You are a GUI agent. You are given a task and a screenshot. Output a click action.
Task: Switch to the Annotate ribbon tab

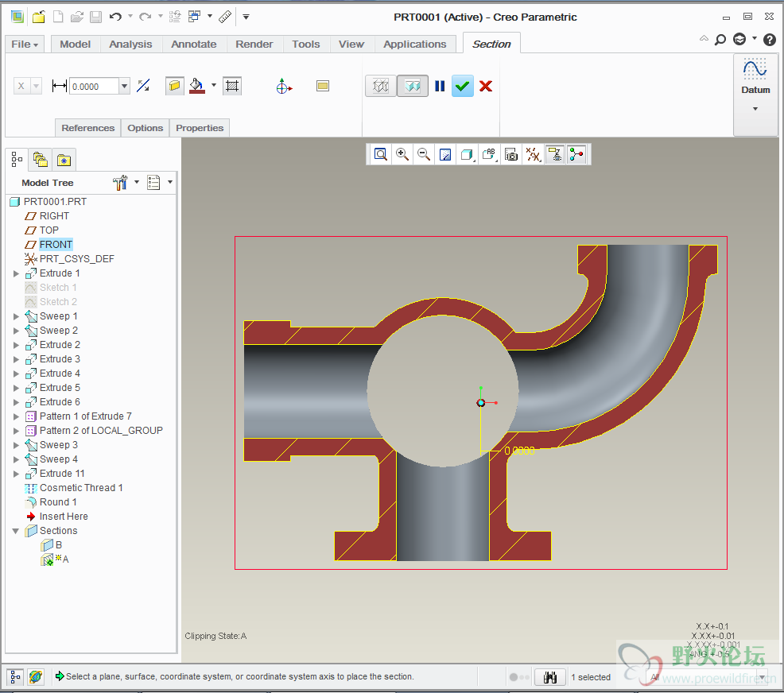coord(193,44)
